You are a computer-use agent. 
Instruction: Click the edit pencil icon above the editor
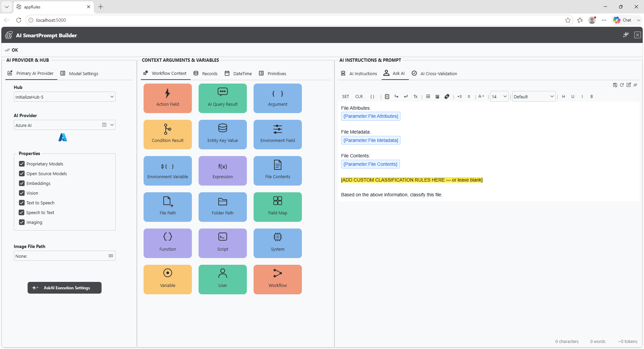pos(629,85)
